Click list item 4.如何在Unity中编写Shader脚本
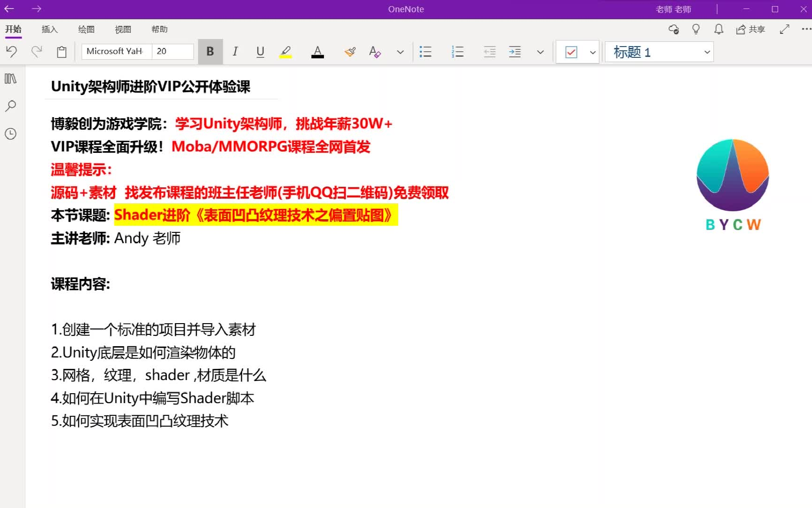Screen dimensions: 812x508 coord(152,398)
